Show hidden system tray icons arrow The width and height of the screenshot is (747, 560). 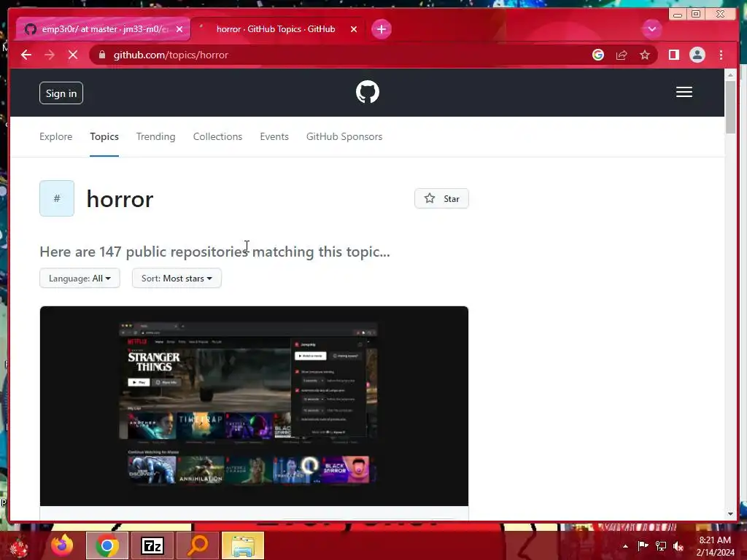click(625, 546)
